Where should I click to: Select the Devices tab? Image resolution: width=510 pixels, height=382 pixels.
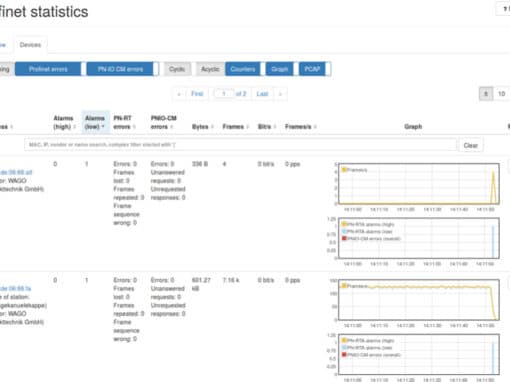tap(30, 45)
